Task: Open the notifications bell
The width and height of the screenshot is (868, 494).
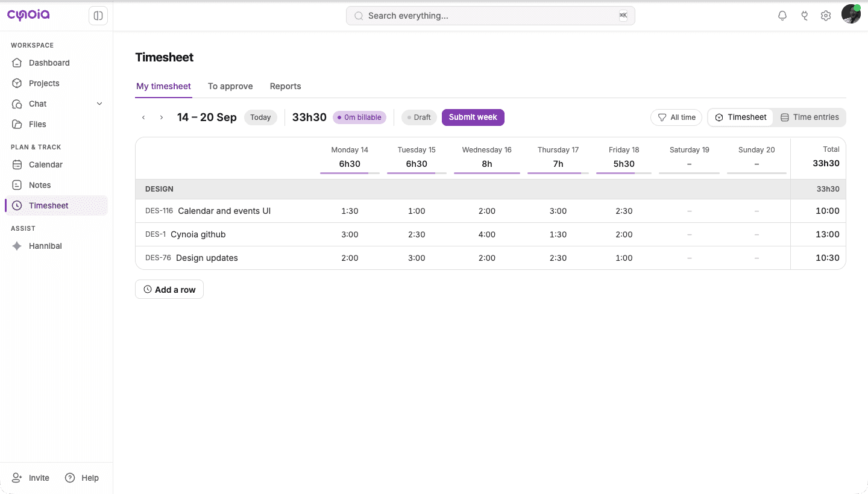Action: click(782, 16)
